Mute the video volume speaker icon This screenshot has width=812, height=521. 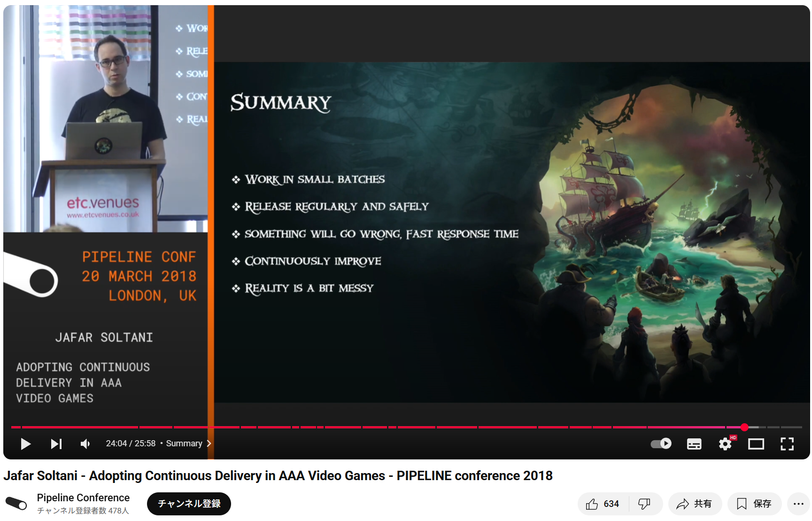(85, 443)
